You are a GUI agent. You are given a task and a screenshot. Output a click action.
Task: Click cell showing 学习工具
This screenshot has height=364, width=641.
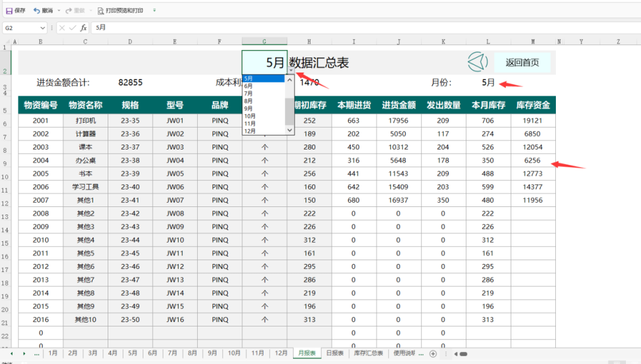(85, 187)
